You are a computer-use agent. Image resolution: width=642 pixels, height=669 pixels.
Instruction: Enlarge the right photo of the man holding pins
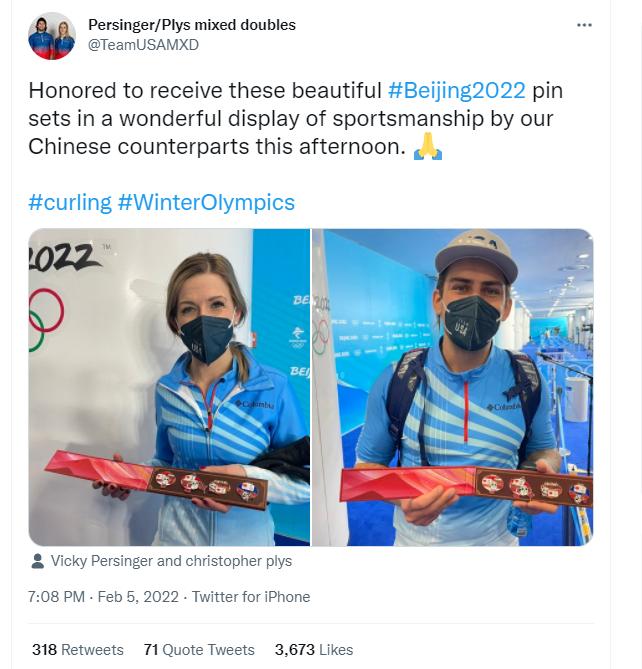pos(453,387)
